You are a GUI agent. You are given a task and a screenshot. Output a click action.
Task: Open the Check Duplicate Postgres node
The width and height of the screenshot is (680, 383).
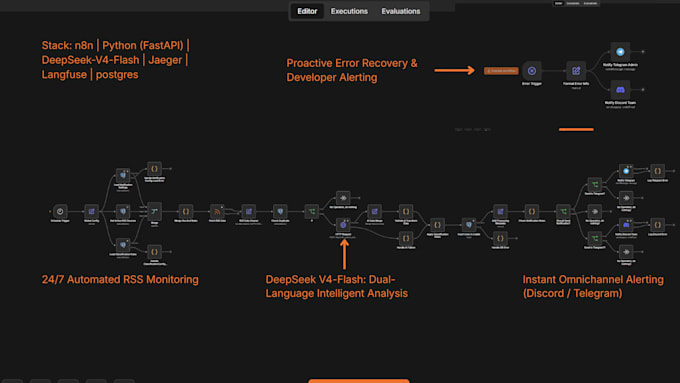tap(280, 211)
